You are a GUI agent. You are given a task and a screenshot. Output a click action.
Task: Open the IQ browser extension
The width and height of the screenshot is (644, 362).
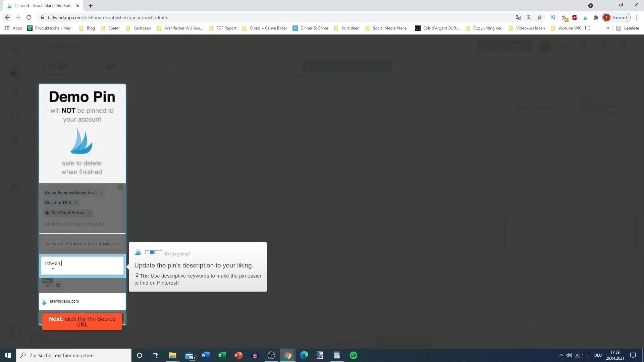(553, 17)
